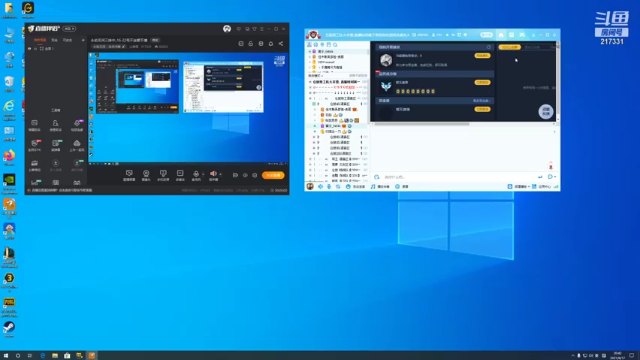Click the vertical scrollbar of YY's dark panel

pos(558,82)
